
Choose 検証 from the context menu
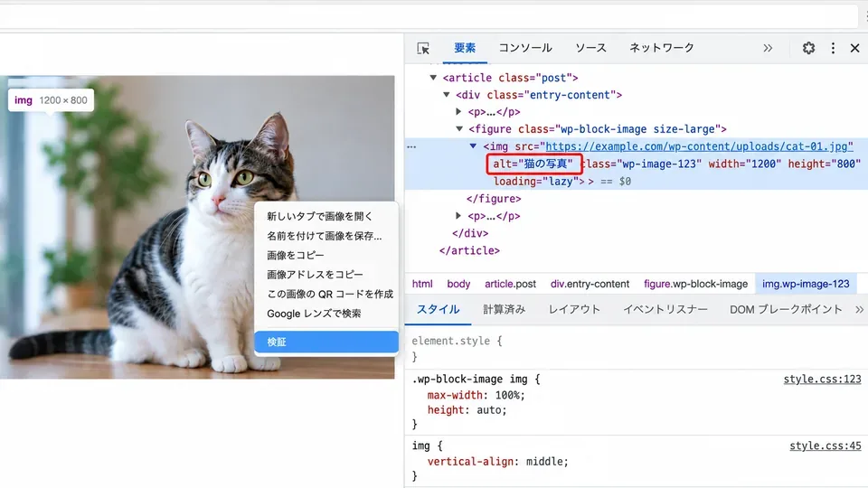(x=326, y=342)
